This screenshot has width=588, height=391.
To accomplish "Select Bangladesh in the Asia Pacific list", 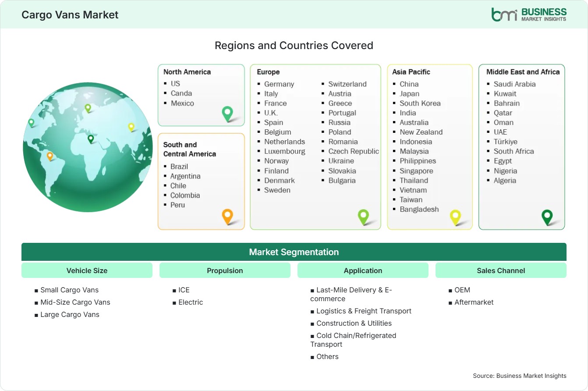I will (x=419, y=210).
